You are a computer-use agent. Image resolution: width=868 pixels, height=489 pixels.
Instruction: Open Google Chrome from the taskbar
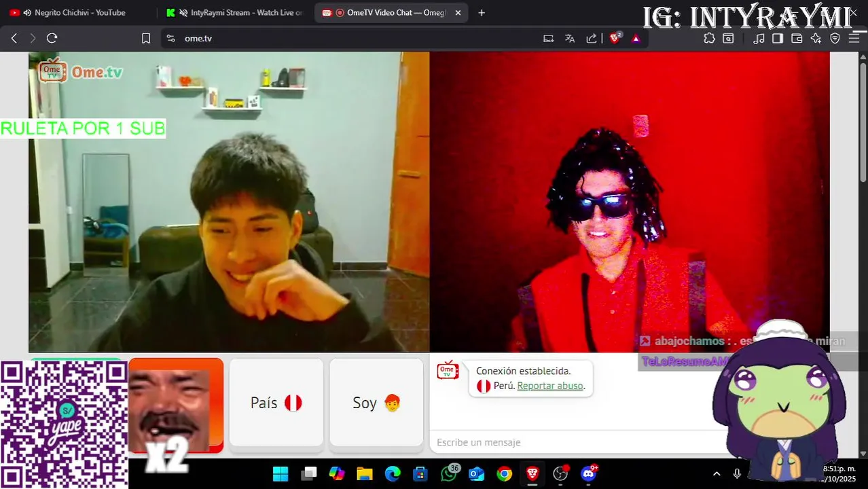(x=504, y=473)
